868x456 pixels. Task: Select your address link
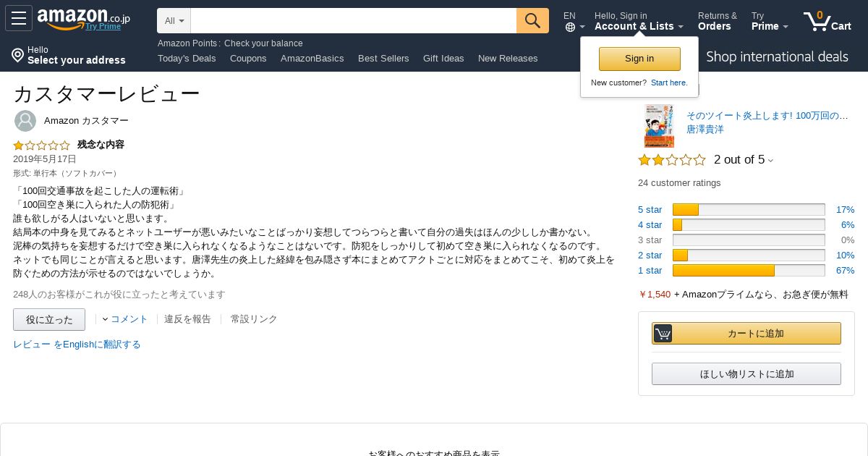pyautogui.click(x=76, y=60)
